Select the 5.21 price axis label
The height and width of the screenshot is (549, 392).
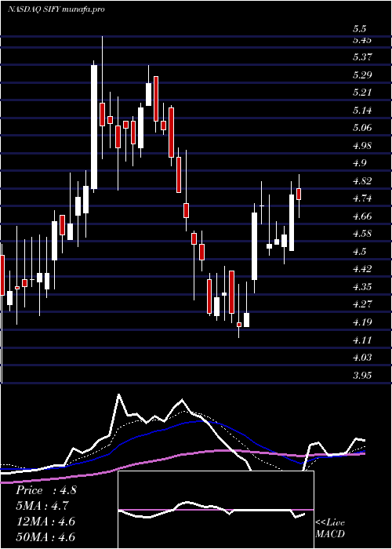(x=362, y=93)
